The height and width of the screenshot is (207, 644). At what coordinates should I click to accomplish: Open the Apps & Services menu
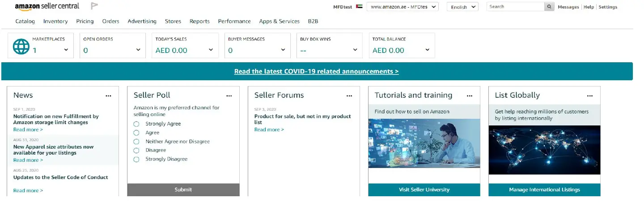click(x=280, y=21)
